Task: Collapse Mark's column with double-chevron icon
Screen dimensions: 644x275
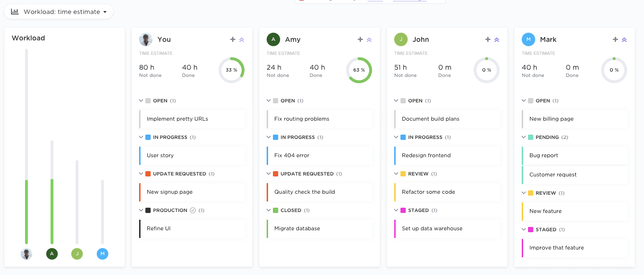Action: click(624, 40)
